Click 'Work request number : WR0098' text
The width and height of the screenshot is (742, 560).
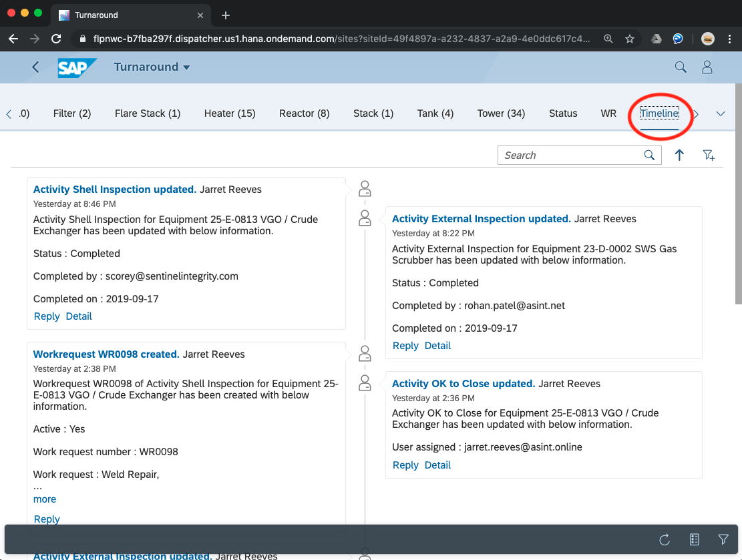point(106,452)
